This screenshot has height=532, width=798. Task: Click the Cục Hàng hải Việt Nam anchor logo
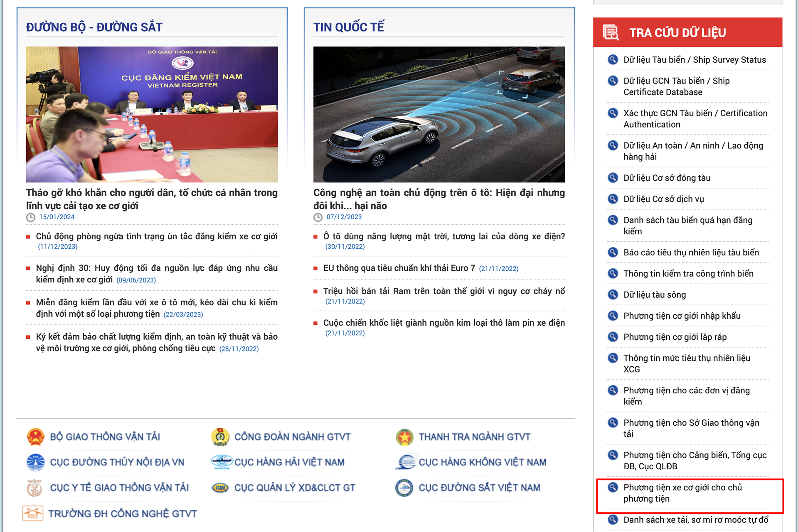click(x=222, y=462)
